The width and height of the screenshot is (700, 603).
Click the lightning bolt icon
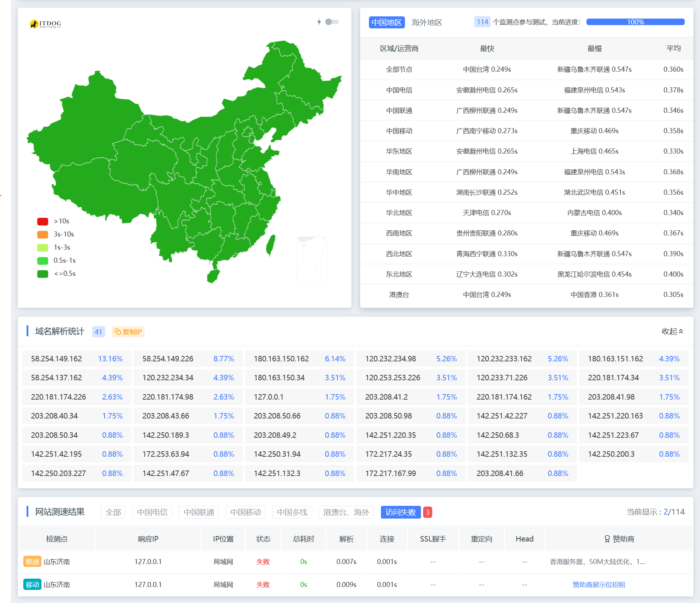tap(319, 22)
